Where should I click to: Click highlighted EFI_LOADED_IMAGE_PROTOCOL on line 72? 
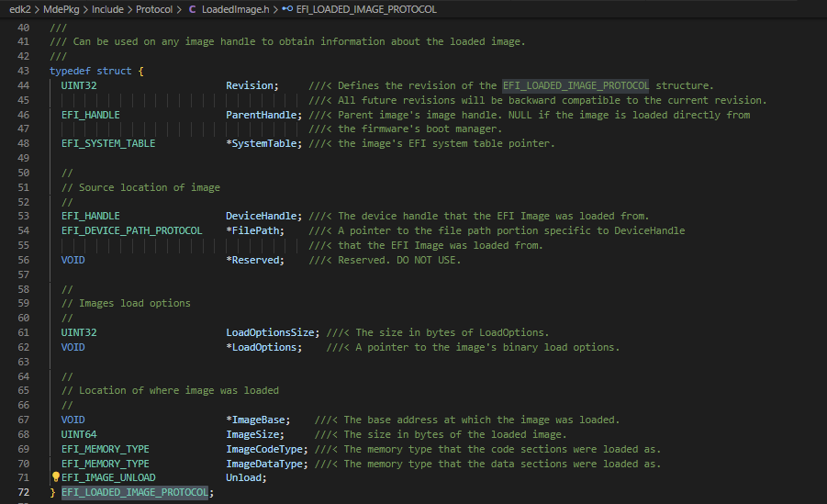coord(135,492)
